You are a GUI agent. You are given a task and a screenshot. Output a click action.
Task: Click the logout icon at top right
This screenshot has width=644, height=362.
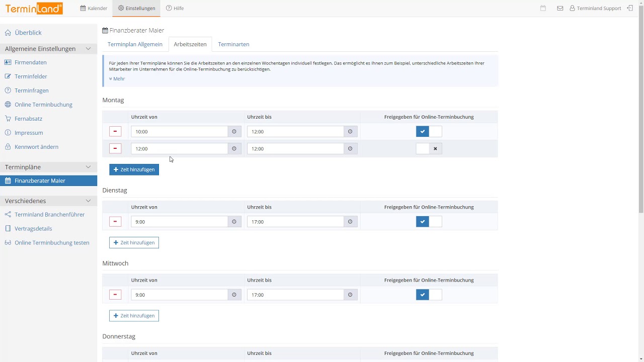pyautogui.click(x=630, y=8)
